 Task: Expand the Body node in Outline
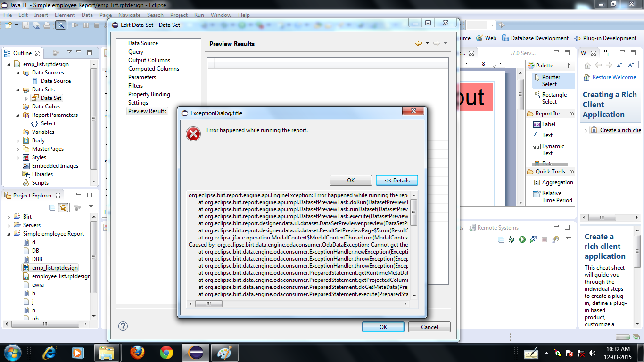pyautogui.click(x=18, y=140)
